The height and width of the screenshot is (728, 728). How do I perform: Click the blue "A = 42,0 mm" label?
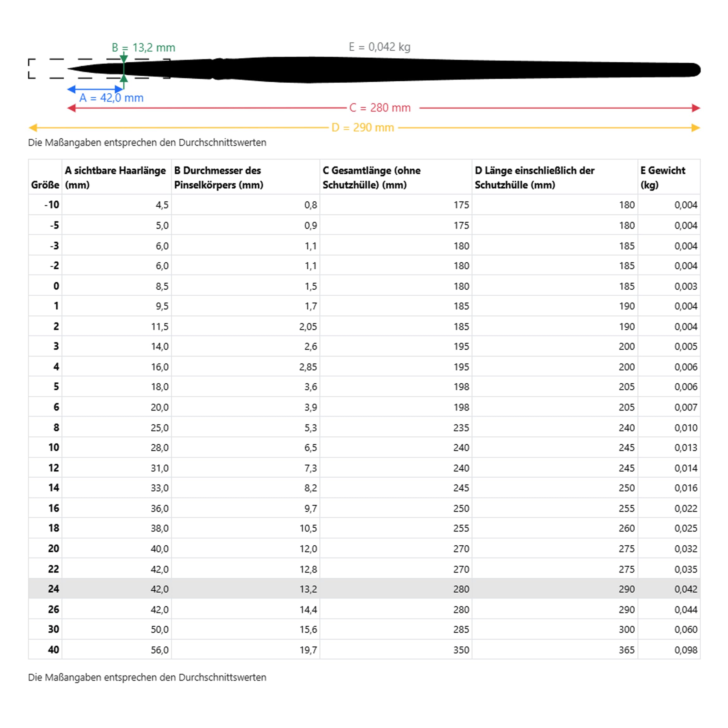[111, 98]
